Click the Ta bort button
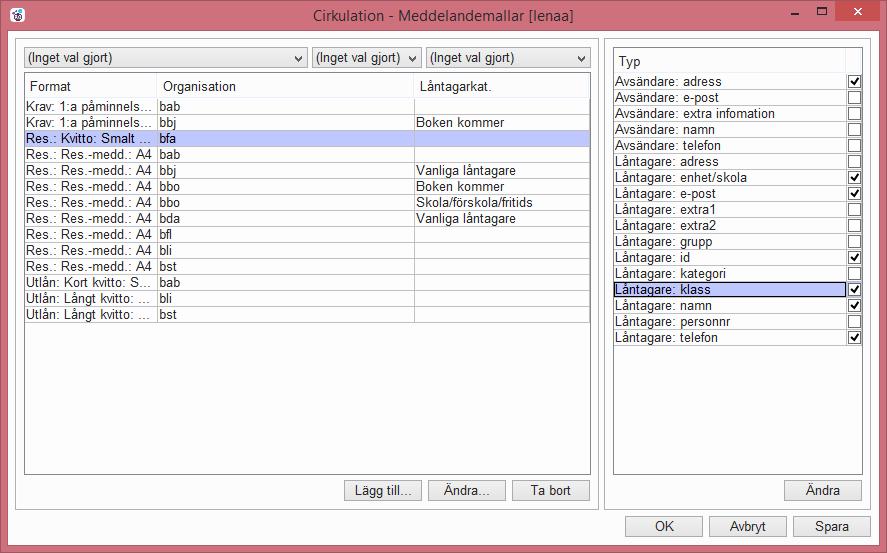The image size is (887, 553). (550, 490)
